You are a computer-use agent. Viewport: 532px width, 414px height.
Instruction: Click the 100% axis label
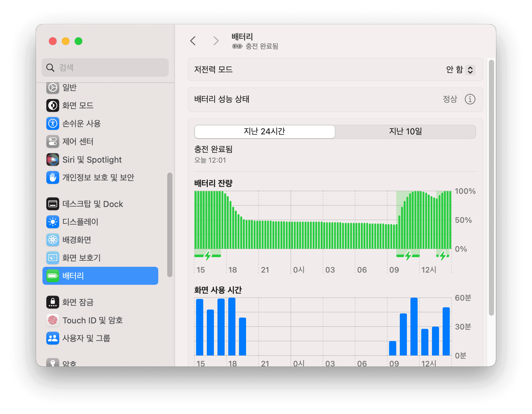tap(465, 191)
